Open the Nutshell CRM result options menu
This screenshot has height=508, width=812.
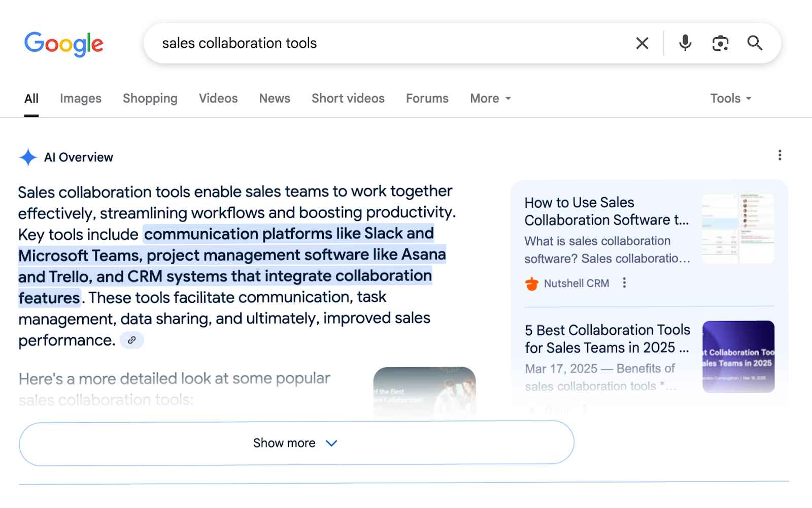pyautogui.click(x=624, y=283)
